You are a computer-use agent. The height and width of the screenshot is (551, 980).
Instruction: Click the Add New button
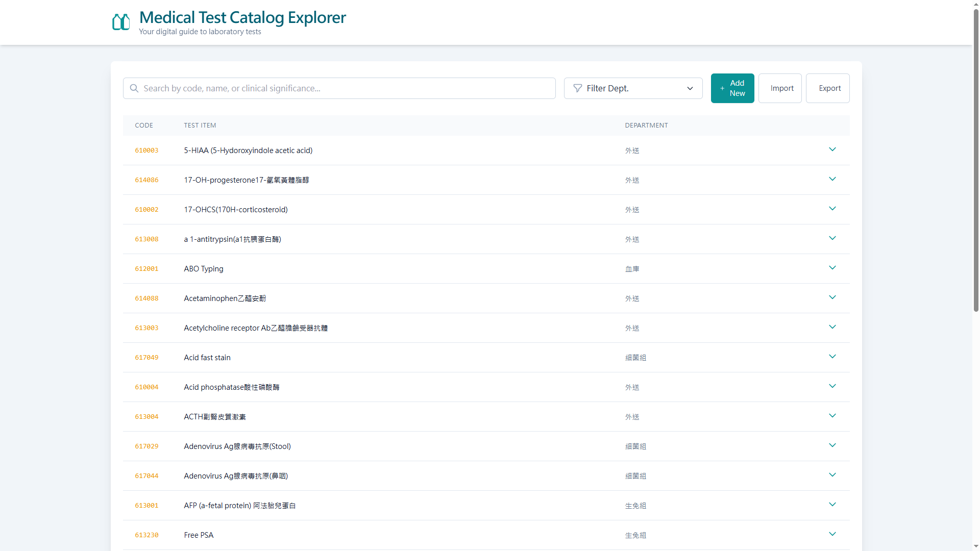tap(732, 88)
